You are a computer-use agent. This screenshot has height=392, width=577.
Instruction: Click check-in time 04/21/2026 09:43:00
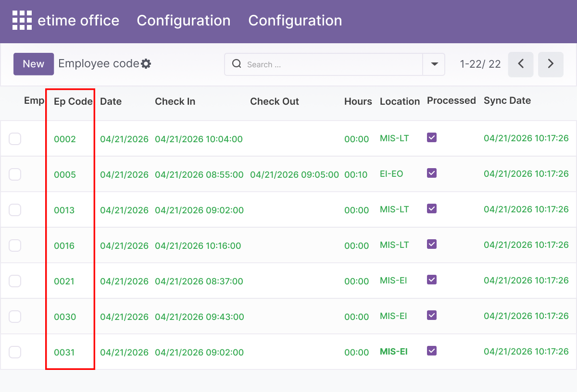[200, 317]
